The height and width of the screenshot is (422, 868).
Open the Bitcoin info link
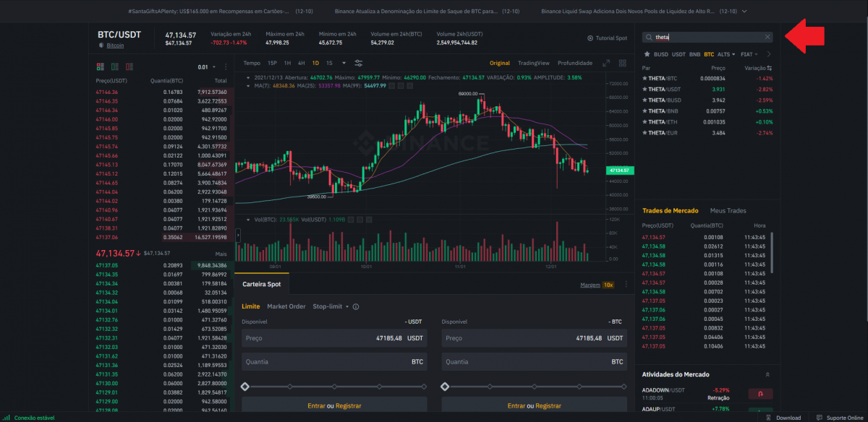pos(115,46)
